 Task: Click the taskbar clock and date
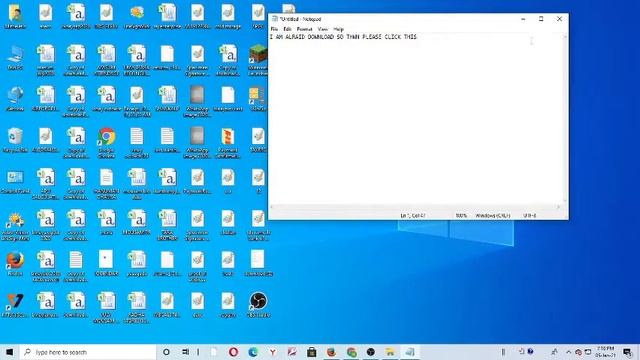coord(605,352)
